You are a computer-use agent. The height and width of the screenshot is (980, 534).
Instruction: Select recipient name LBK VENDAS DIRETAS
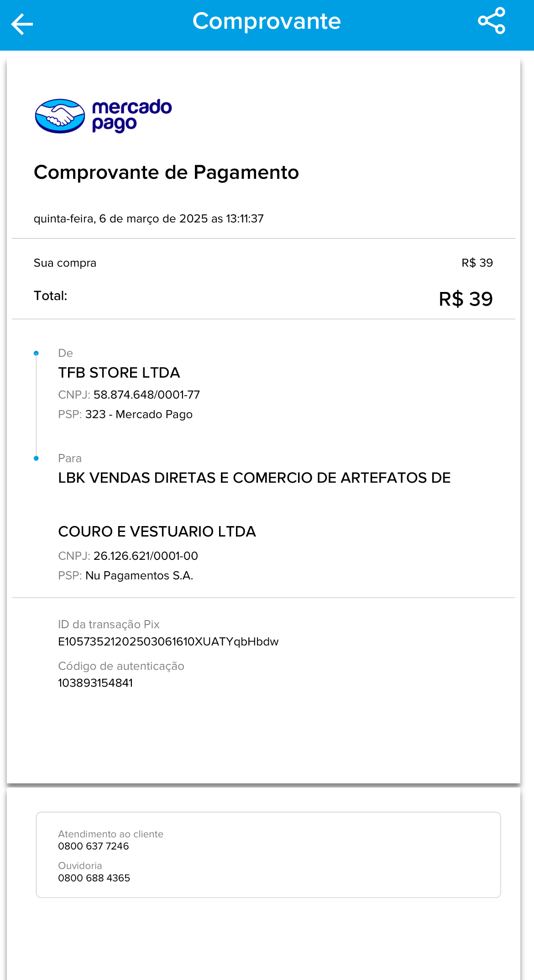coord(254,478)
